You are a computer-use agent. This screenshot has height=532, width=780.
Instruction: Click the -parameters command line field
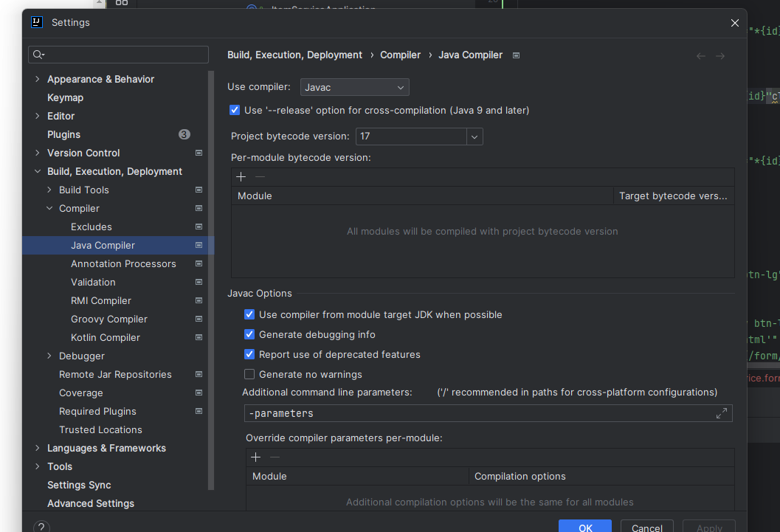tap(488, 413)
